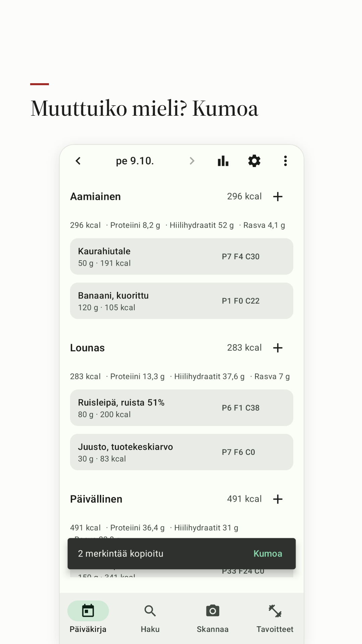This screenshot has height=644, width=362.
Task: Go to previous day with back chevron
Action: (x=78, y=161)
